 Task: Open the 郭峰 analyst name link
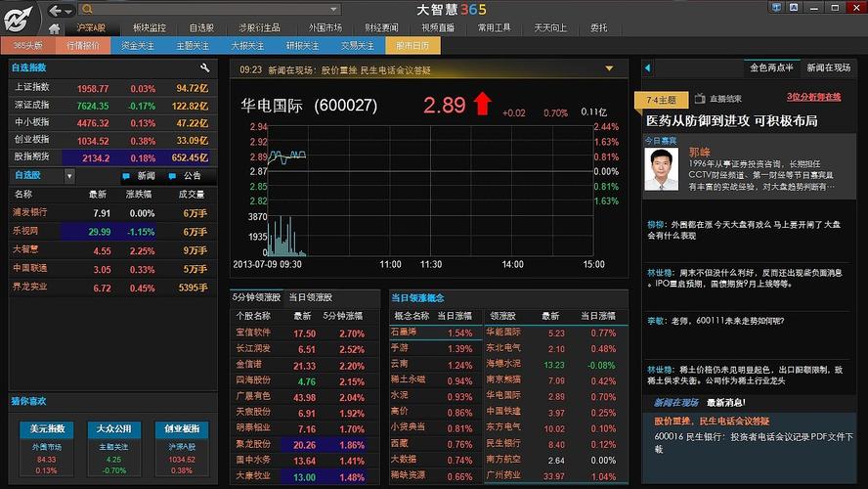point(699,152)
